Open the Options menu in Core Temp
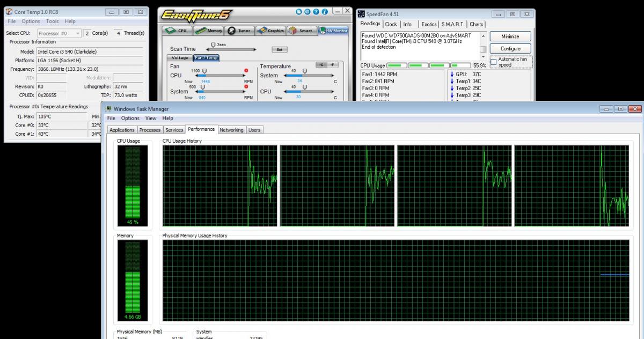Screen dimensions: 644x339 tap(31, 21)
